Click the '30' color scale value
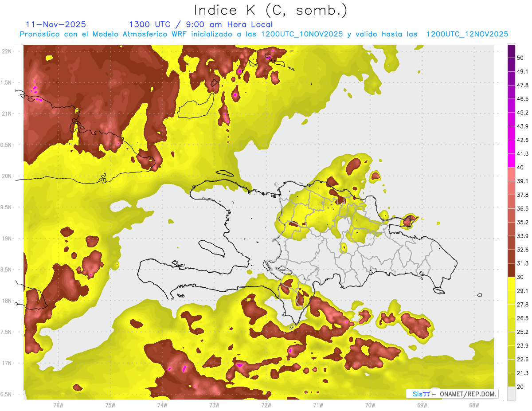The height and width of the screenshot is (411, 532). point(520,277)
